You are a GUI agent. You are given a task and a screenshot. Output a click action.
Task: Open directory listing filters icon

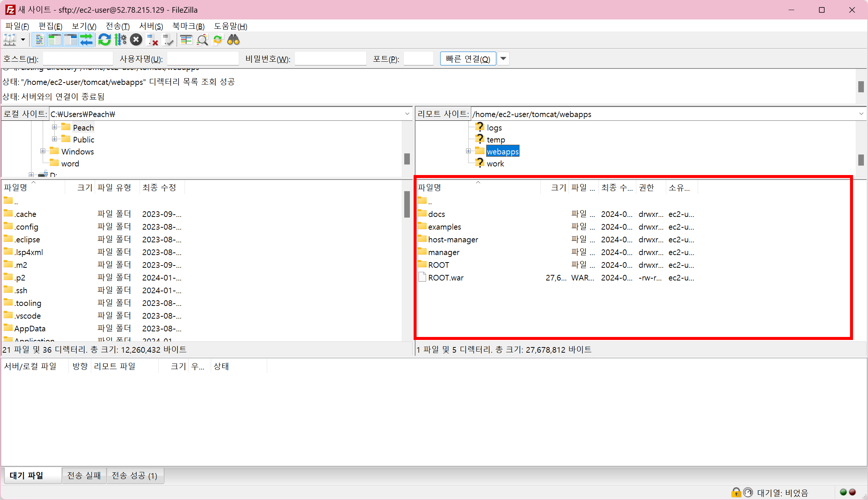(186, 40)
